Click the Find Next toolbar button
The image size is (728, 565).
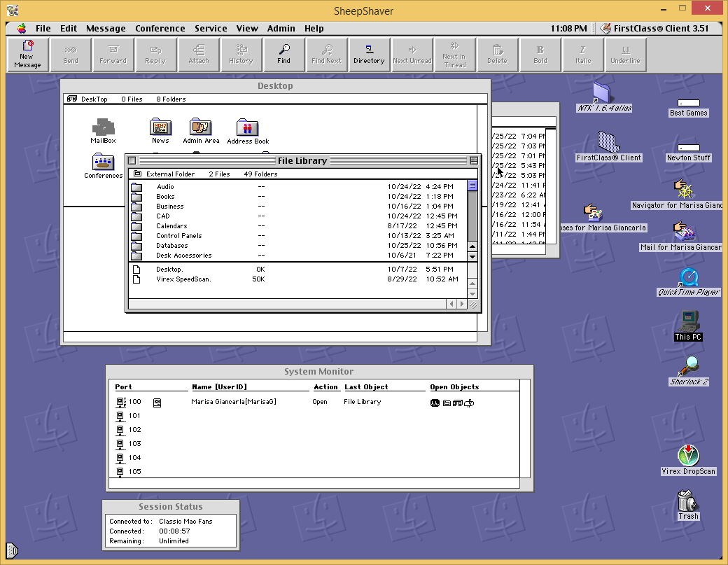[x=326, y=55]
